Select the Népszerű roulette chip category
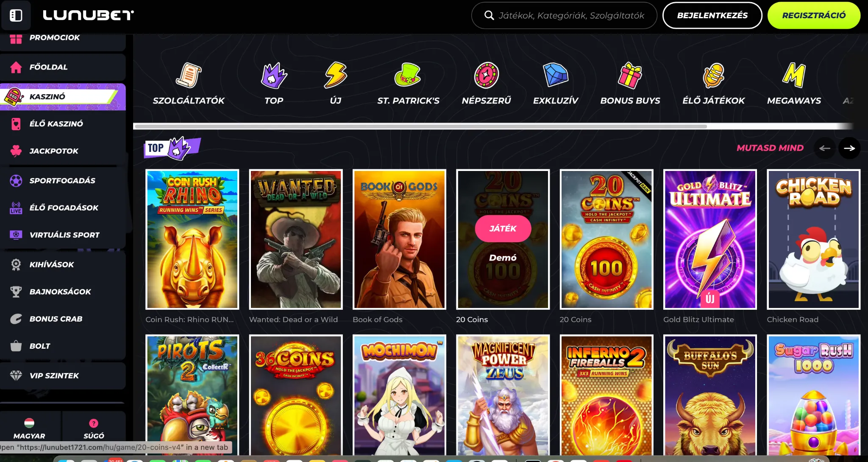868x462 pixels. point(486,76)
